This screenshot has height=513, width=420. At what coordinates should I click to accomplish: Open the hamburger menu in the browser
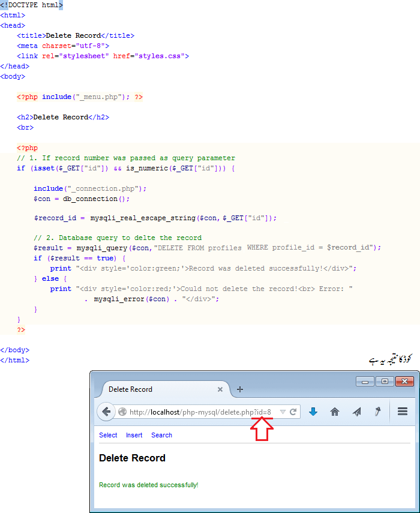click(403, 412)
